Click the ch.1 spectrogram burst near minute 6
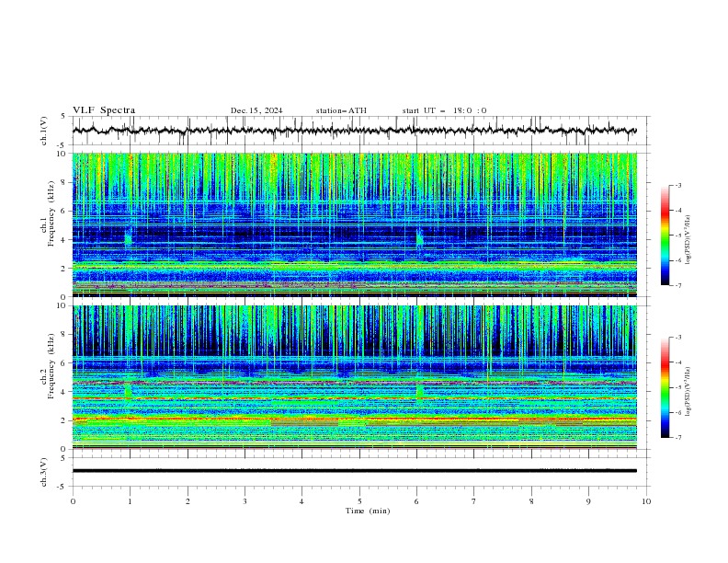 420,238
